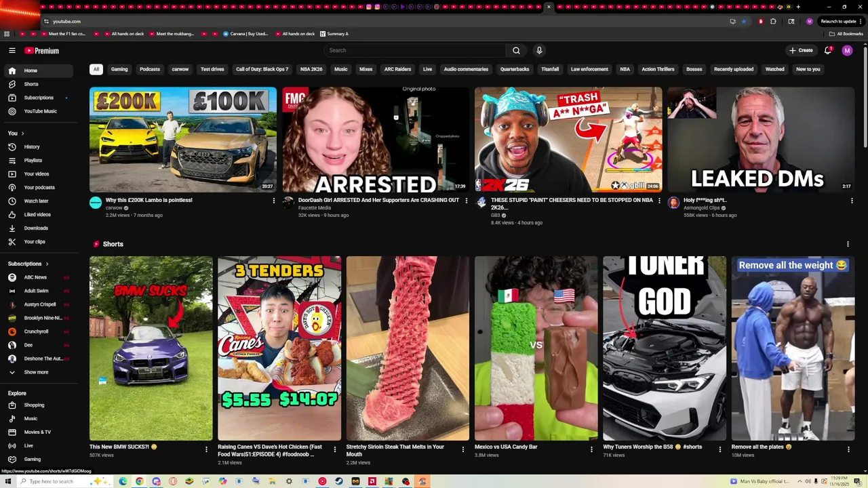868x488 pixels.
Task: Play the 2K26 paint cheesers thumbnail
Action: 568,140
